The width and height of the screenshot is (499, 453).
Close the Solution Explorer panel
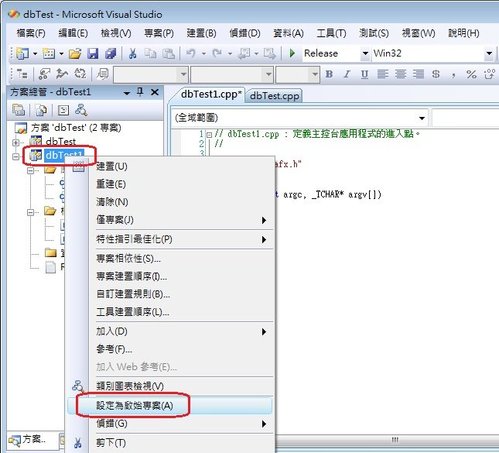point(155,92)
